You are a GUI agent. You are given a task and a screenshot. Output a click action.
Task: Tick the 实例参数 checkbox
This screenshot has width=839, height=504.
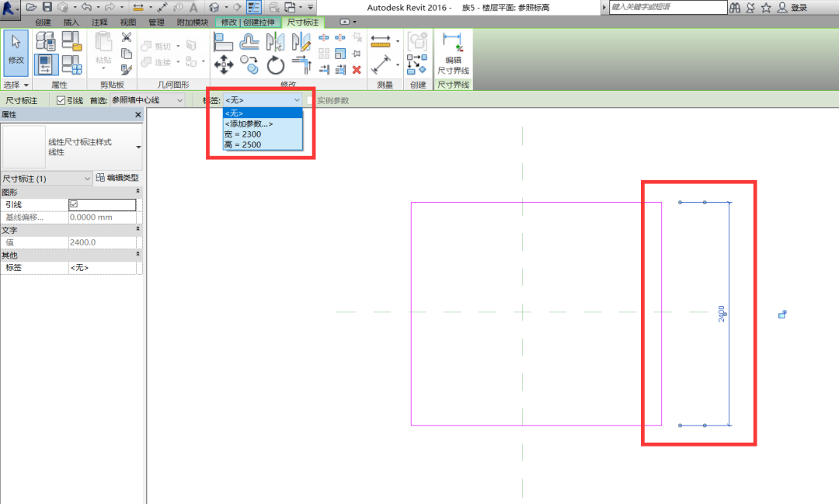pyautogui.click(x=310, y=100)
